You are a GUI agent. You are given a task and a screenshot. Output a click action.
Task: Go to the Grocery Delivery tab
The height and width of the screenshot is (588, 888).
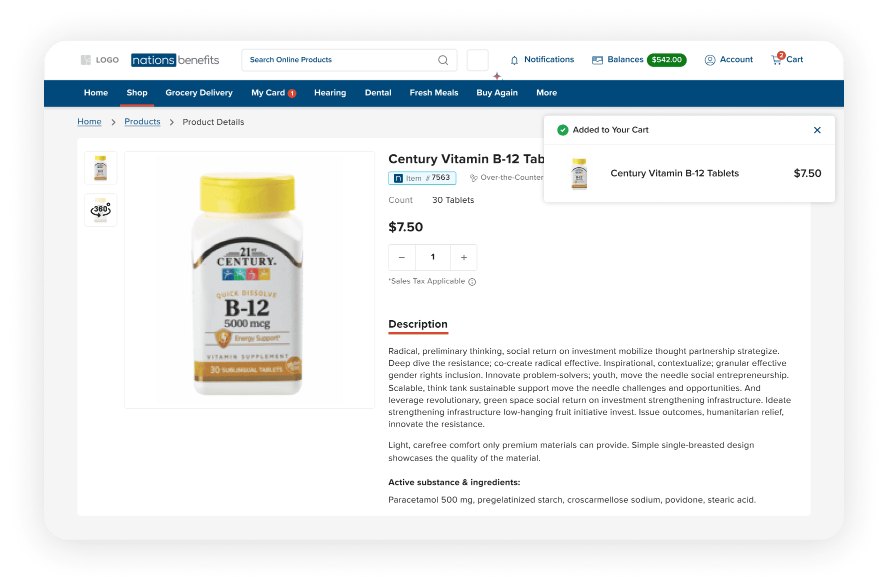(x=199, y=93)
